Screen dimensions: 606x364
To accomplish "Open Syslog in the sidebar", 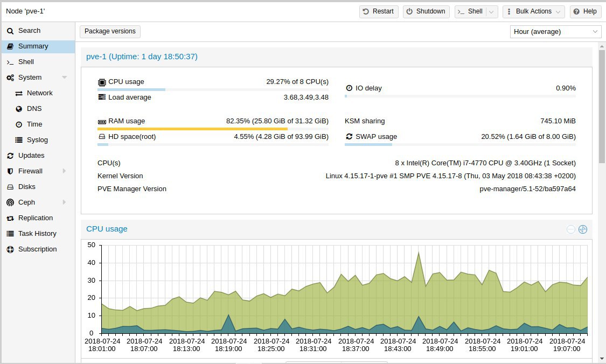I will pyautogui.click(x=38, y=140).
